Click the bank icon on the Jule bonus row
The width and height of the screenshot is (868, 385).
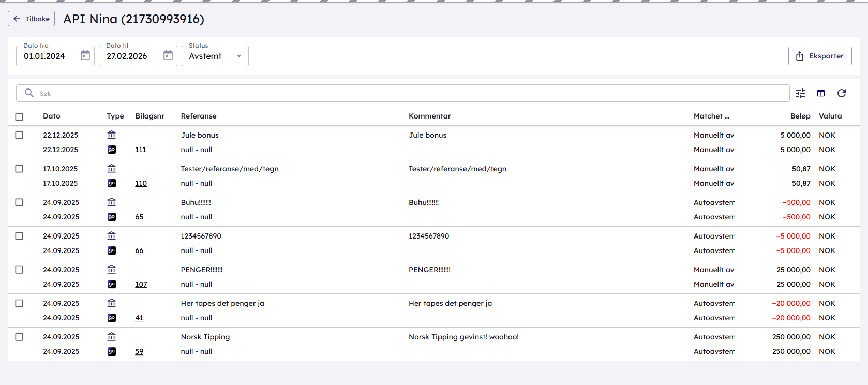111,135
